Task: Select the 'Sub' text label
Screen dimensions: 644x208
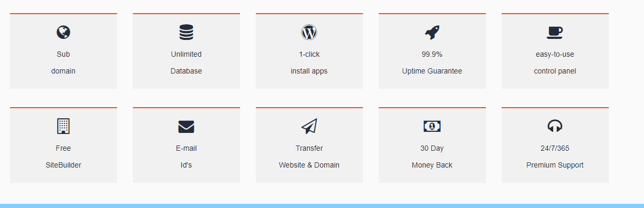Action: click(64, 54)
